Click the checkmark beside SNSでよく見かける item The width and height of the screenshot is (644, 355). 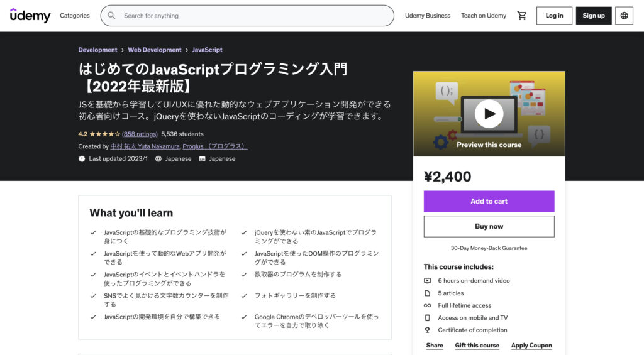click(x=93, y=295)
